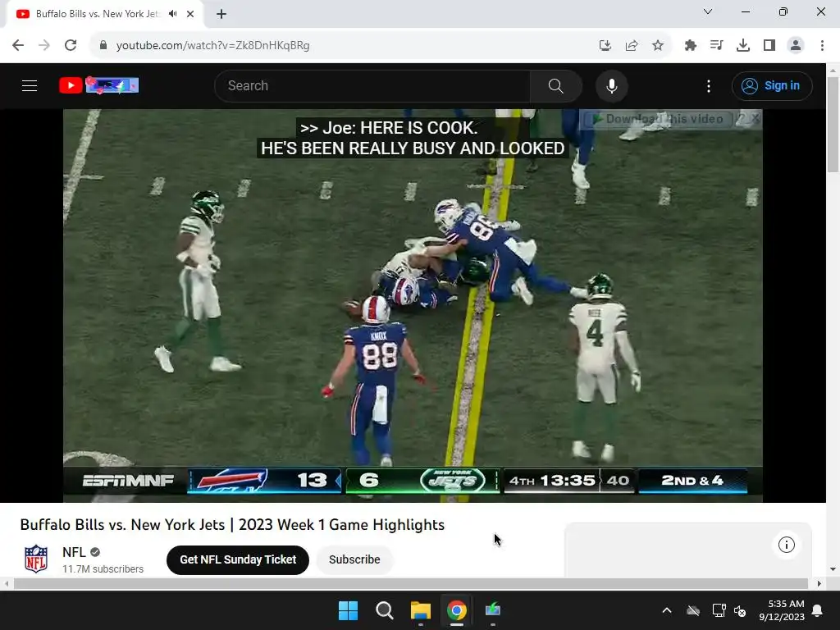Go back to the previous page
840x630 pixels.
[x=18, y=46]
